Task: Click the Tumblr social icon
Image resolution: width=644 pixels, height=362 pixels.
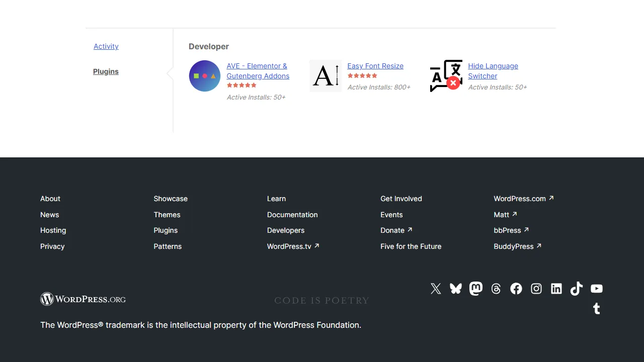Action: click(x=596, y=309)
